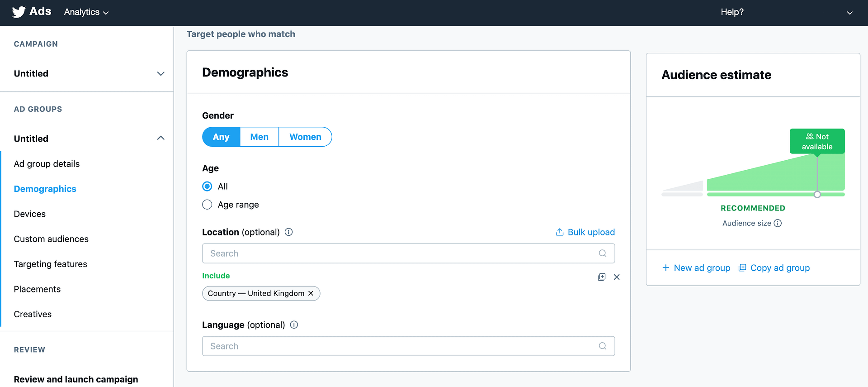
Task: Choose the All age radio button
Action: click(207, 186)
